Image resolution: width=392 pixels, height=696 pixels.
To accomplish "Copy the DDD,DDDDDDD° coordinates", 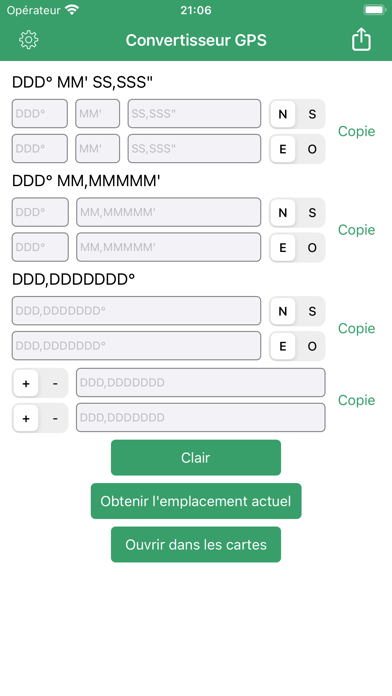I will click(x=356, y=328).
